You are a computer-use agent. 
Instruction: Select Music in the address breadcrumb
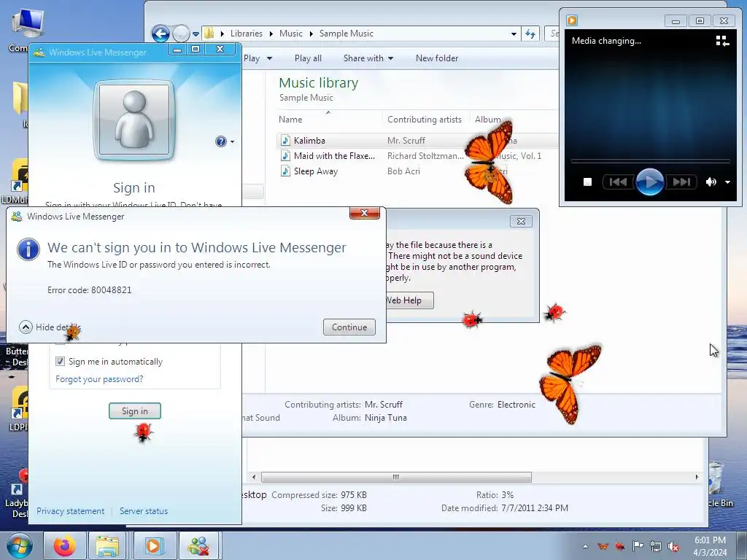pyautogui.click(x=290, y=34)
